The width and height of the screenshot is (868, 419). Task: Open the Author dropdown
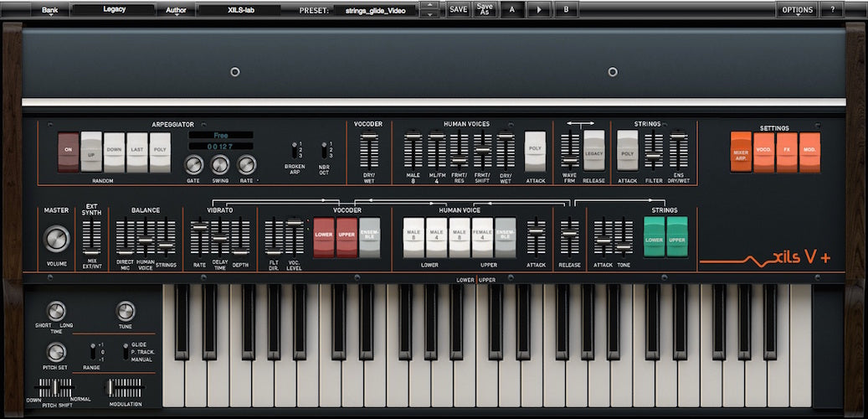click(x=176, y=10)
